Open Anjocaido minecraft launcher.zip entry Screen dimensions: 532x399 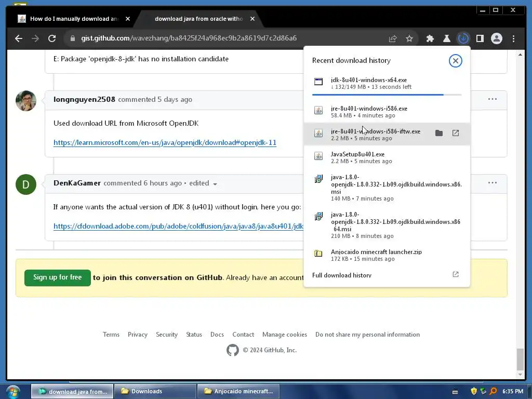coord(387,255)
